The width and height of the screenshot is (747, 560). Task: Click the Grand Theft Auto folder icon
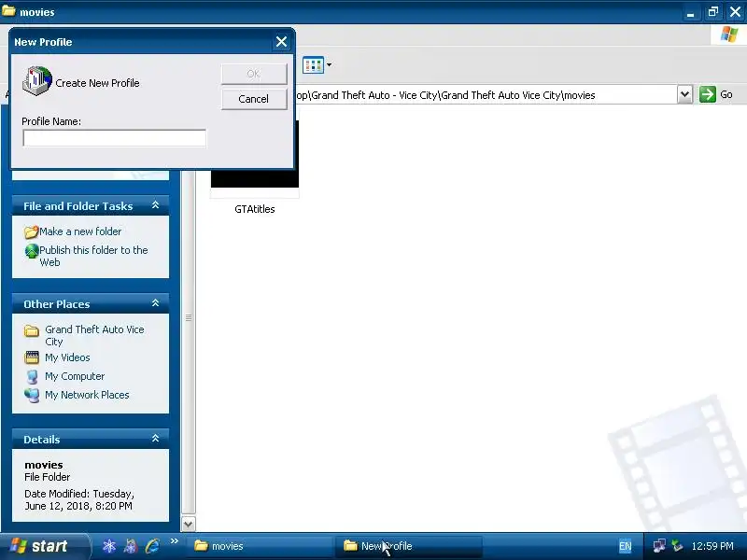click(x=32, y=330)
